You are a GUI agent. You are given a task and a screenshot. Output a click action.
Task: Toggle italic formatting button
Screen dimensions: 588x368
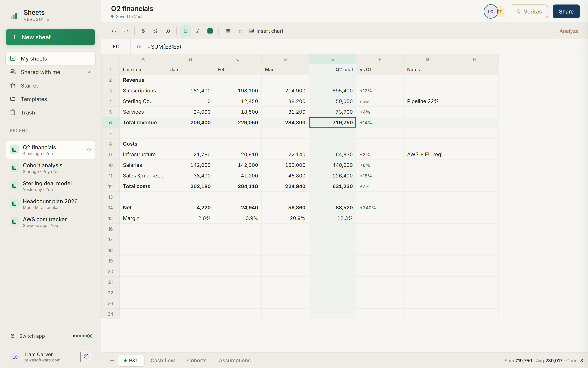[198, 31]
